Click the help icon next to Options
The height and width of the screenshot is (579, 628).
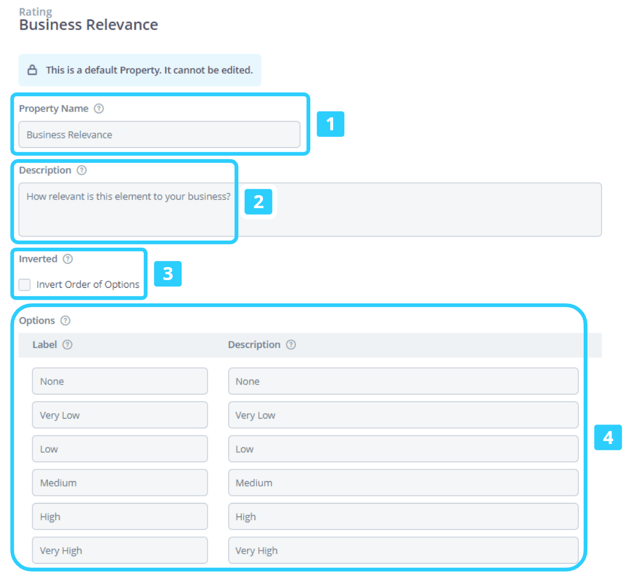click(65, 321)
